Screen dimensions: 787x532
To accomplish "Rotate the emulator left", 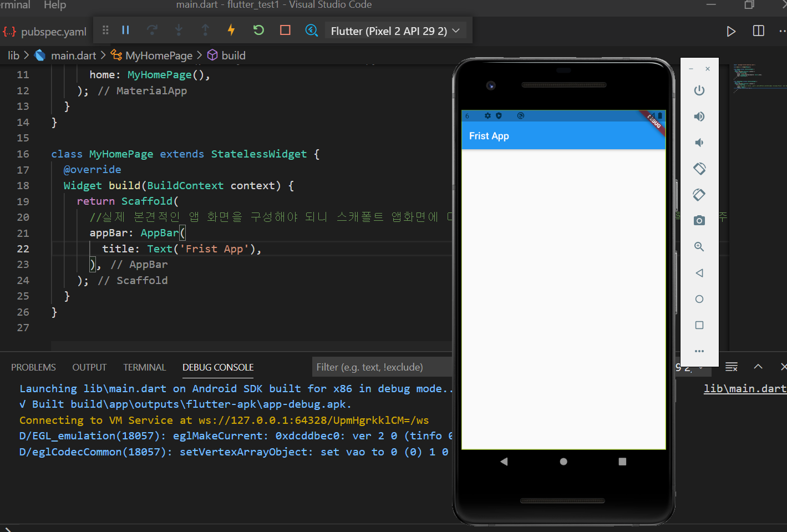I will [x=699, y=169].
